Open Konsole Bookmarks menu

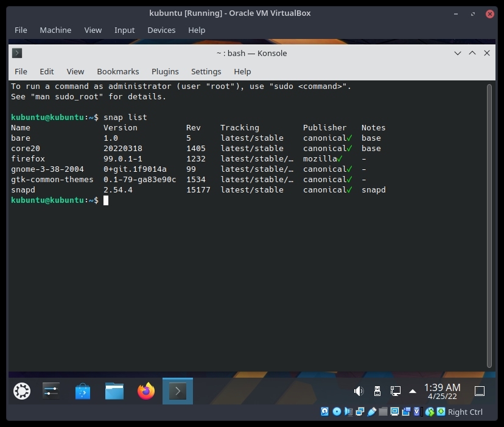click(118, 71)
